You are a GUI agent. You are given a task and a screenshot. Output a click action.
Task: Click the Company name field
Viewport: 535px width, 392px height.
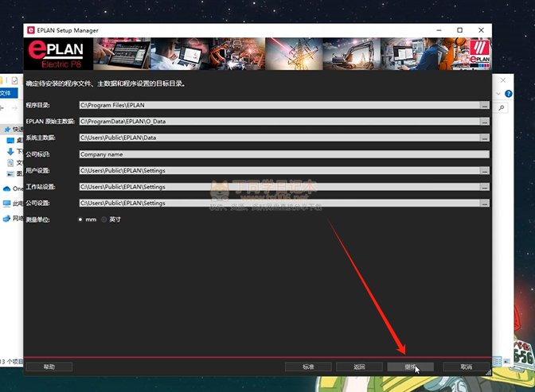tap(284, 154)
